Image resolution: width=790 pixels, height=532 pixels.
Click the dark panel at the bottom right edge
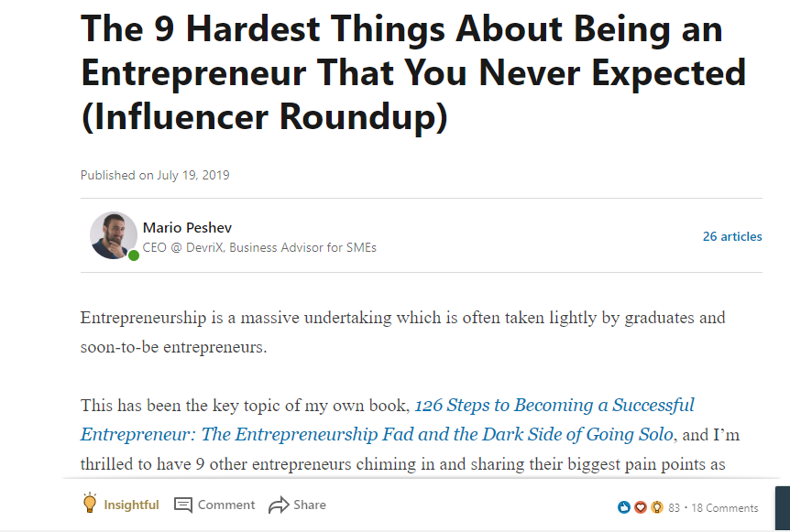coord(783,508)
